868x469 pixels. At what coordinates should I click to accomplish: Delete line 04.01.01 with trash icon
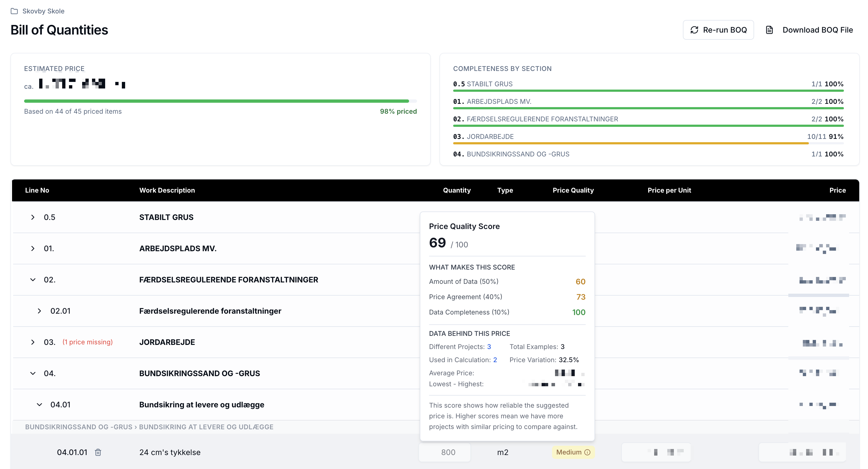(x=98, y=452)
